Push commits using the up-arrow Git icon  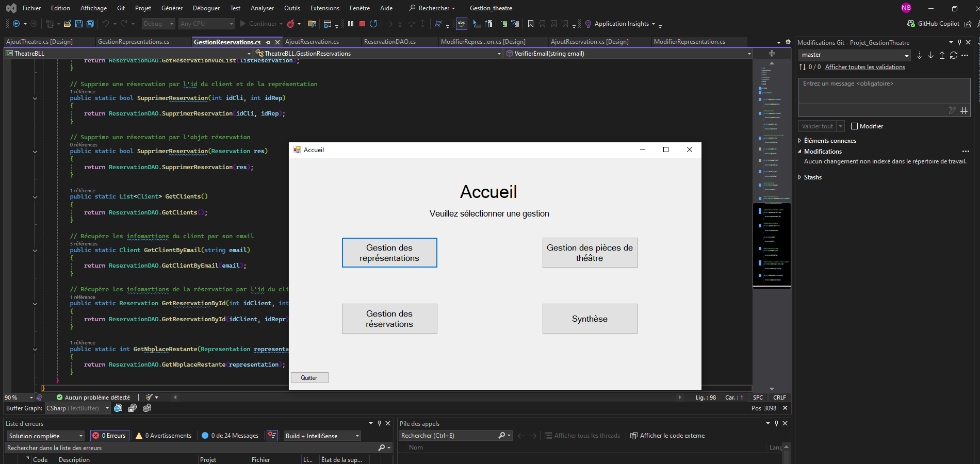coord(942,55)
